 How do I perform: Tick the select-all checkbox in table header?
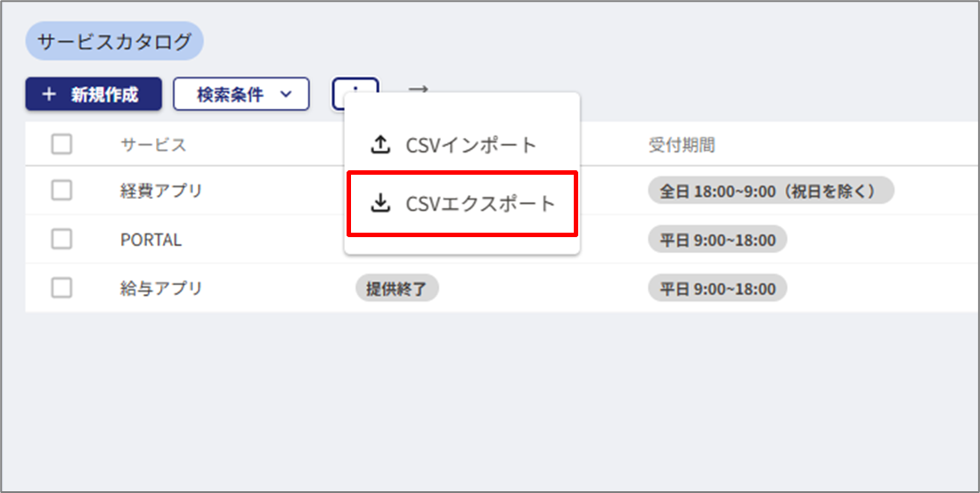point(61,144)
